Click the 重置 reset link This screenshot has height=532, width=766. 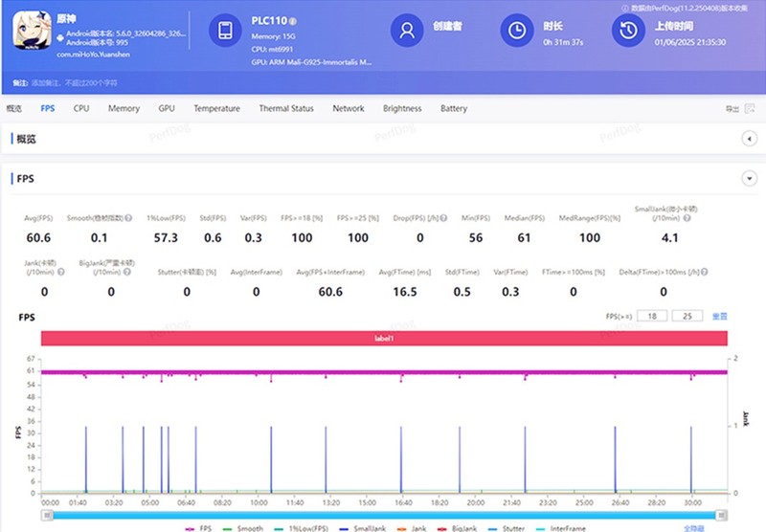719,316
